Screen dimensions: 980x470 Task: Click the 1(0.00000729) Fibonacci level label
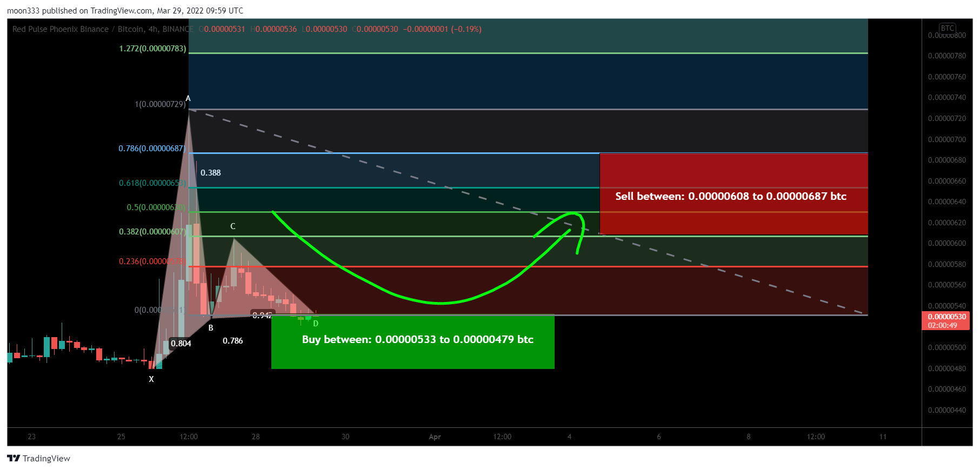pos(160,104)
